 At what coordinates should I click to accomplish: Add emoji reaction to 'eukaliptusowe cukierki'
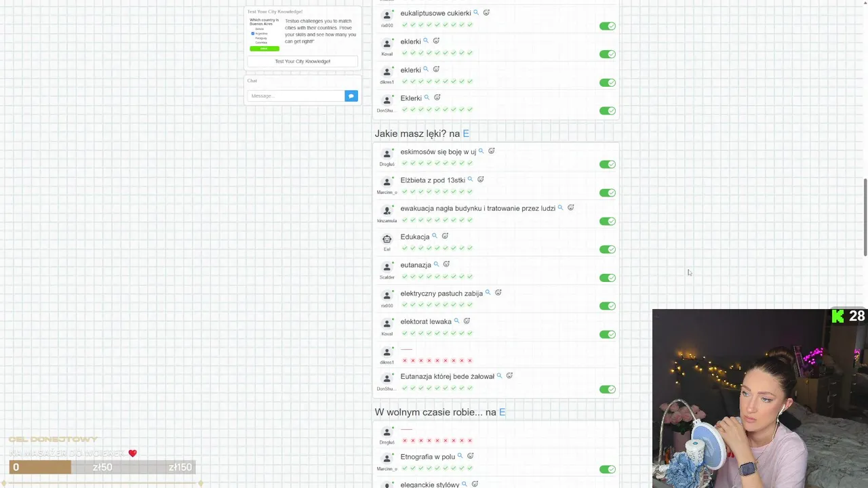486,13
